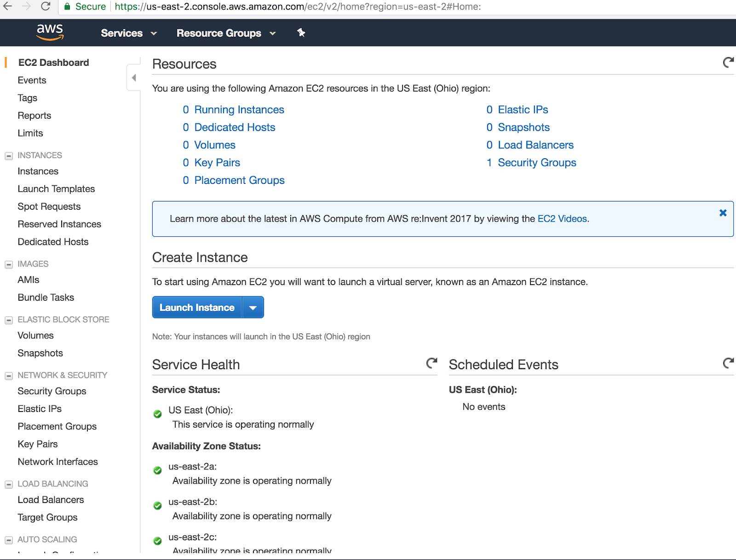Reload the browser page
This screenshot has height=560, width=736.
[x=46, y=6]
